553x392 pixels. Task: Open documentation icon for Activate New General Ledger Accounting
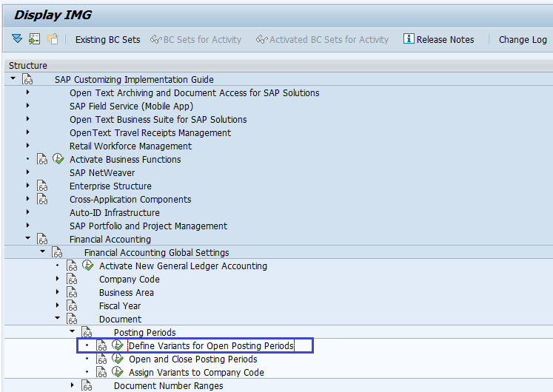pos(72,266)
